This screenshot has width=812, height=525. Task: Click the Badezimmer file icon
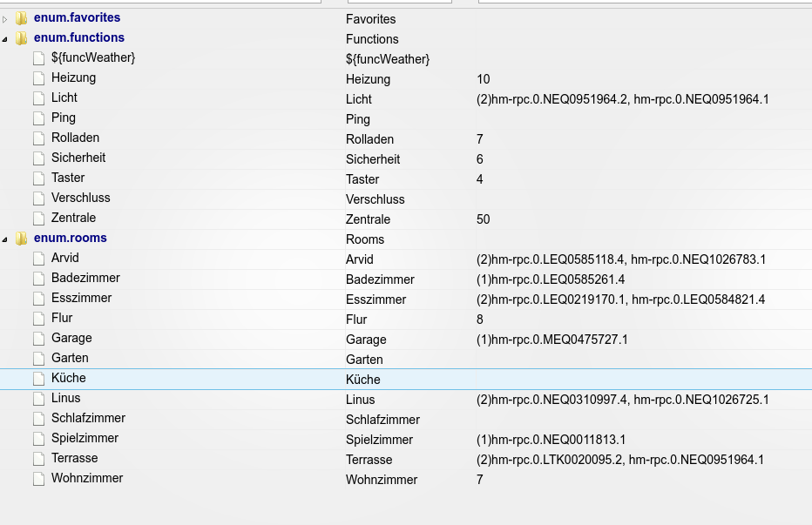[39, 279]
